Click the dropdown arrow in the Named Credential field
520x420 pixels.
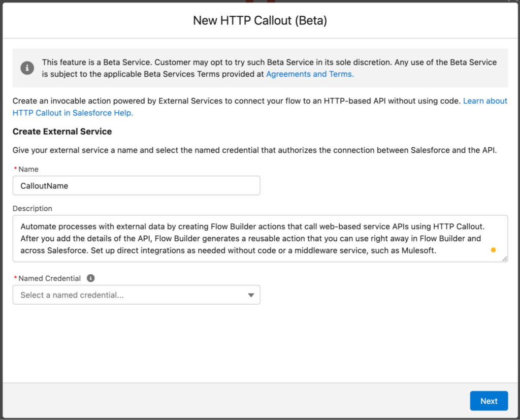click(x=251, y=295)
